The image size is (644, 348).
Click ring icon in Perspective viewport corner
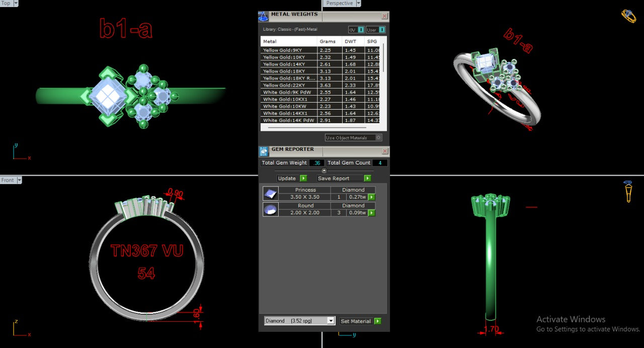[x=628, y=16]
